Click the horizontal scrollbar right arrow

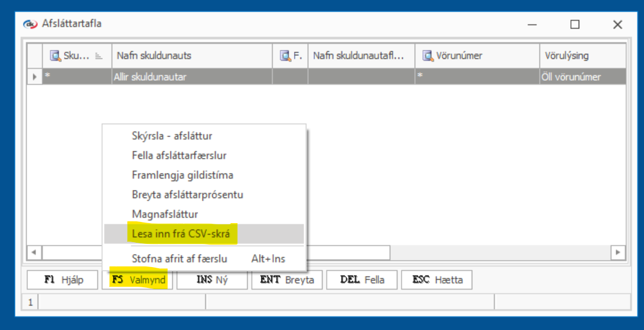(618, 252)
